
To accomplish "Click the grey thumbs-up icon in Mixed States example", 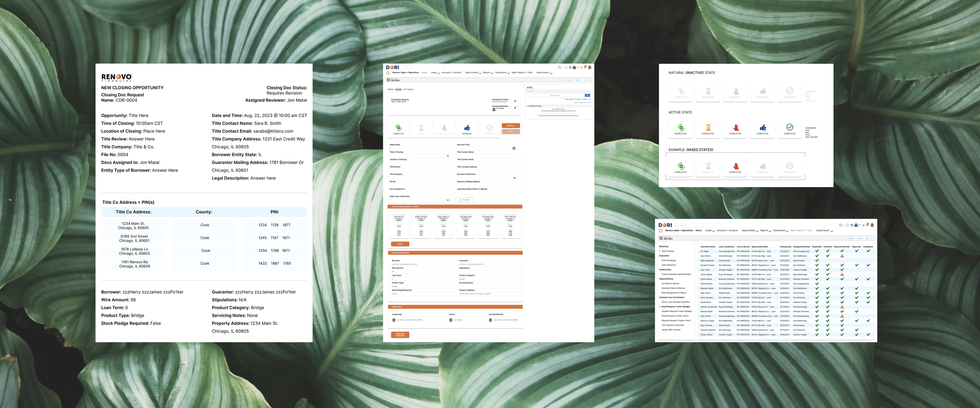I will [x=762, y=166].
